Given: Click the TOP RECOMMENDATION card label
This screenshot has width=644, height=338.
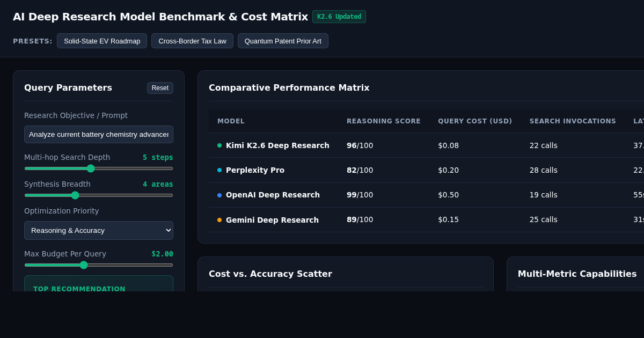Looking at the screenshot, I should [79, 289].
